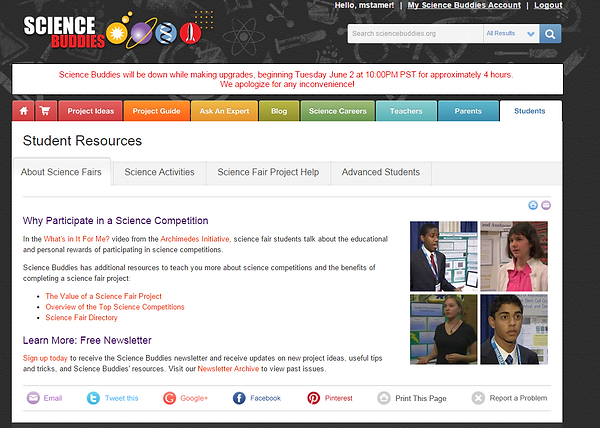Select the Students tab
This screenshot has height=428, width=600.
pyautogui.click(x=530, y=111)
